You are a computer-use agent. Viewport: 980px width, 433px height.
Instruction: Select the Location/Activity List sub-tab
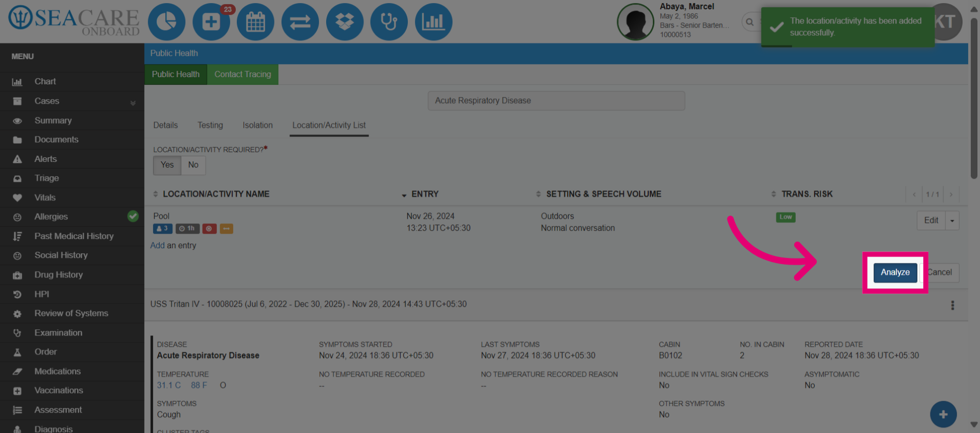coord(329,125)
